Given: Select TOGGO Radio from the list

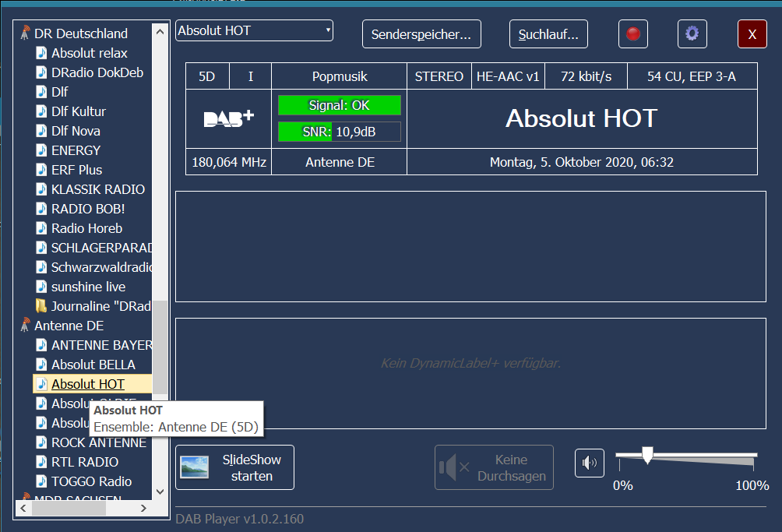Looking at the screenshot, I should coord(91,481).
